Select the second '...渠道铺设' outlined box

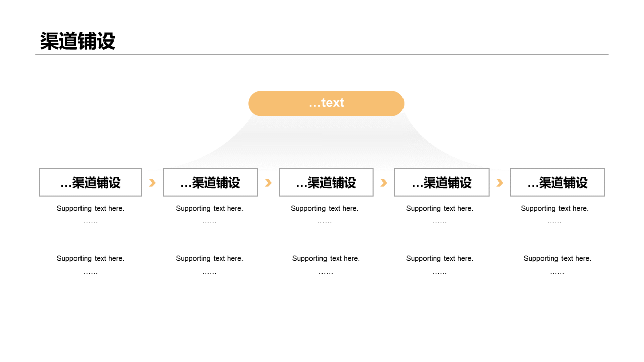(210, 182)
